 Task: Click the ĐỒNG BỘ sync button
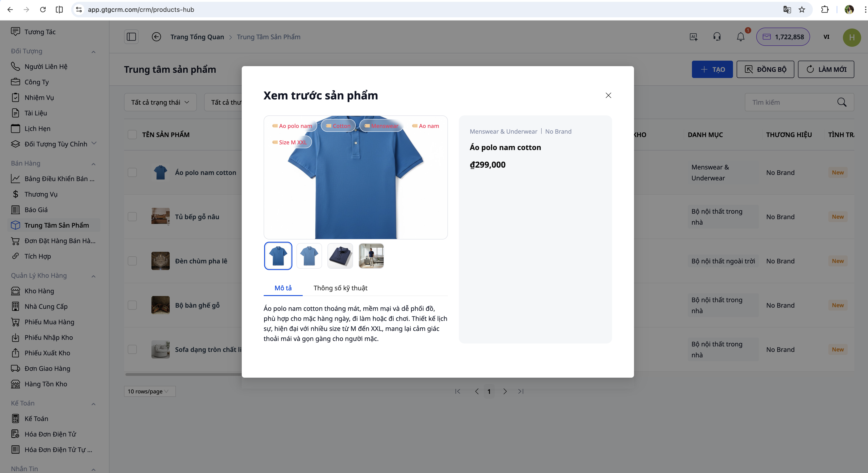(x=765, y=69)
